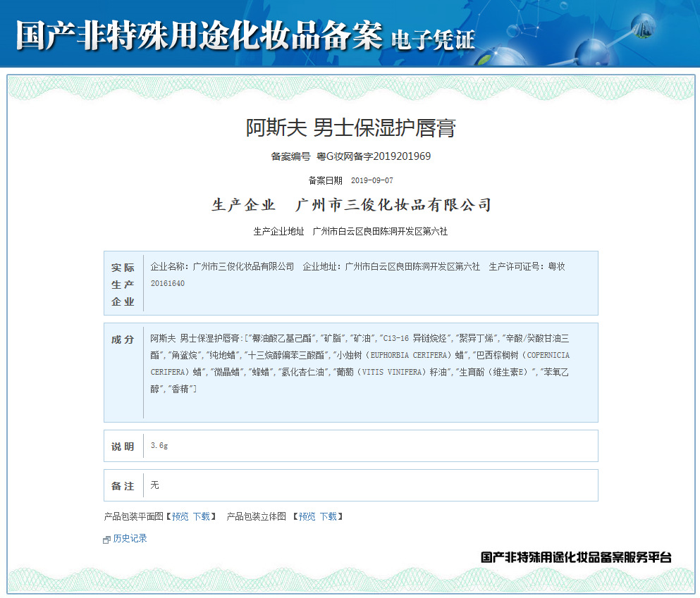This screenshot has height=598, width=700.
Task: Click the 实际生产企业 row label
Action: (x=123, y=285)
